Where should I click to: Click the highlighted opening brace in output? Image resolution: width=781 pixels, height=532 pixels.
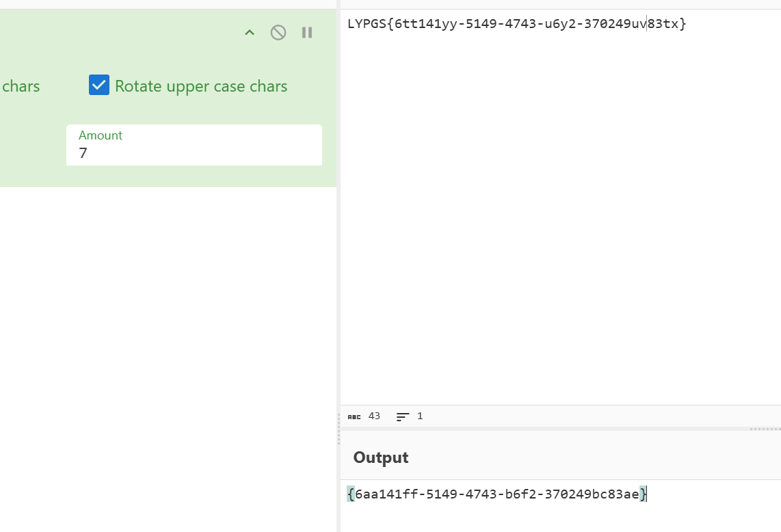[351, 494]
